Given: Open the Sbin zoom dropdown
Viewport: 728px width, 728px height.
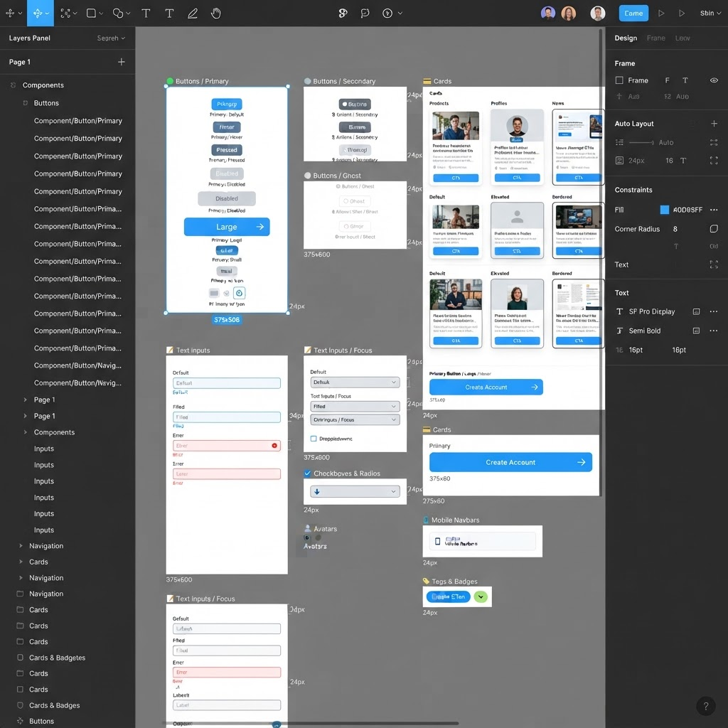Looking at the screenshot, I should point(710,13).
